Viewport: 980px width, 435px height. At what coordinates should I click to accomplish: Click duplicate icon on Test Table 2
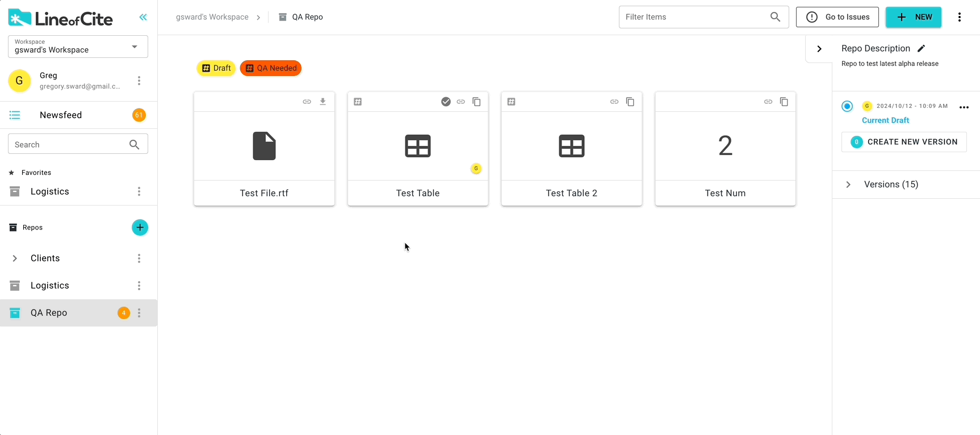630,102
